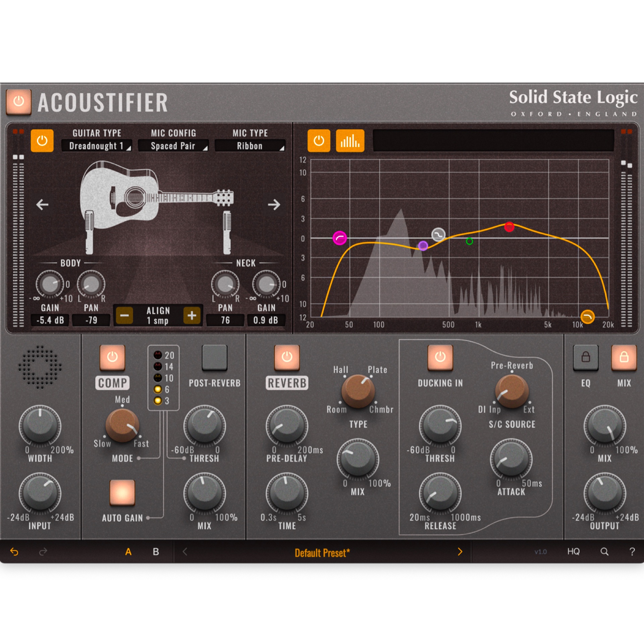644x644 pixels.
Task: Click the Neck pan value 76
Action: (225, 320)
